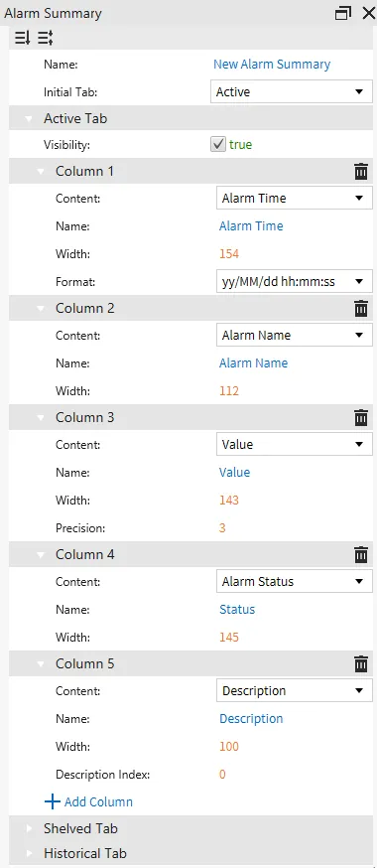Edit Column 1 width value 154

tap(229, 254)
